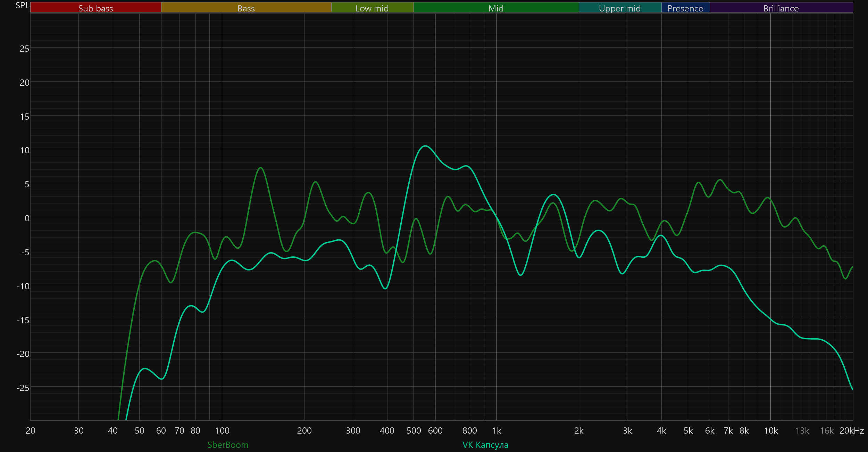The image size is (868, 452).
Task: Select the Mid frequency band header
Action: (x=496, y=8)
